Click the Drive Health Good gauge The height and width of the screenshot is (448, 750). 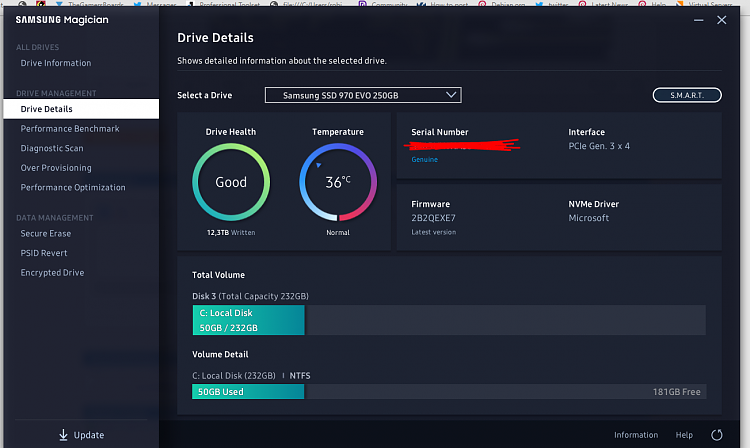[x=231, y=182]
